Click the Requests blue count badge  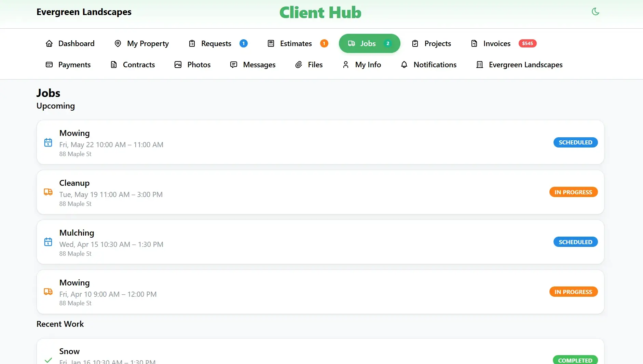pos(244,43)
